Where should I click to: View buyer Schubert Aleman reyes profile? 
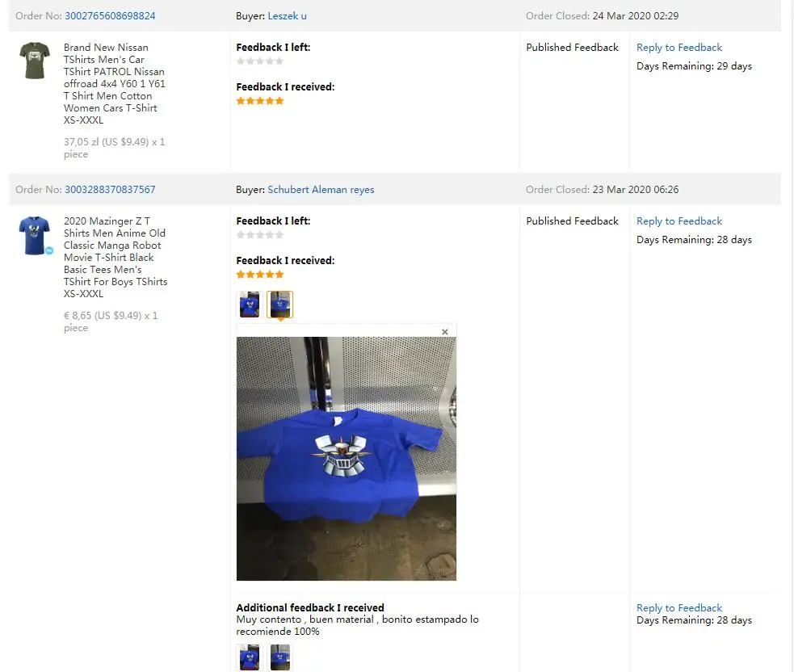[x=321, y=189]
